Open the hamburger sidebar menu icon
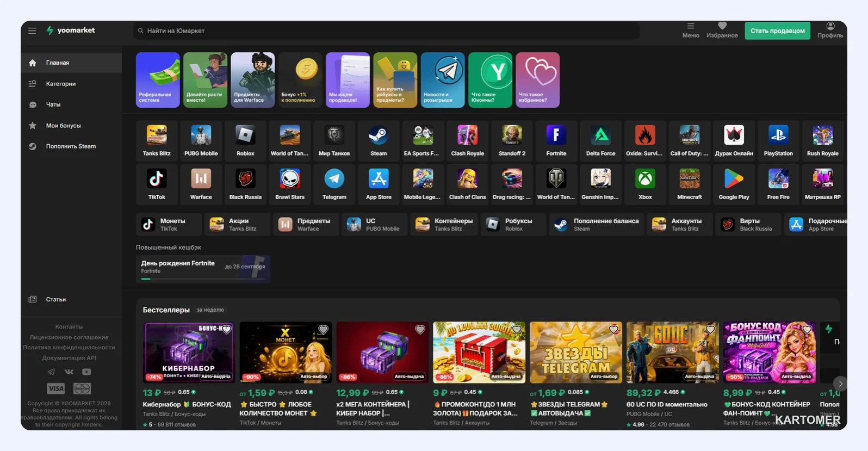 32,31
